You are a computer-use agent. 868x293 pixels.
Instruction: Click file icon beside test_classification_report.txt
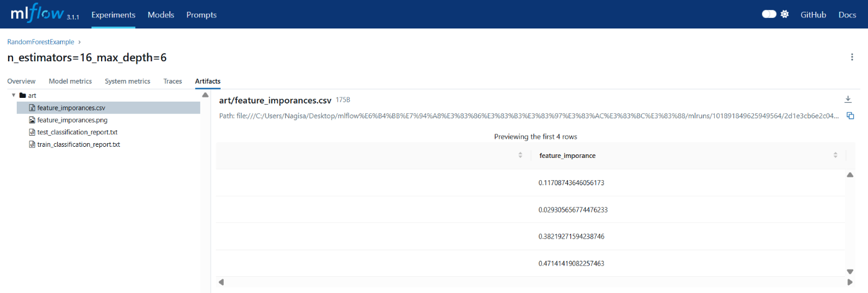[32, 132]
